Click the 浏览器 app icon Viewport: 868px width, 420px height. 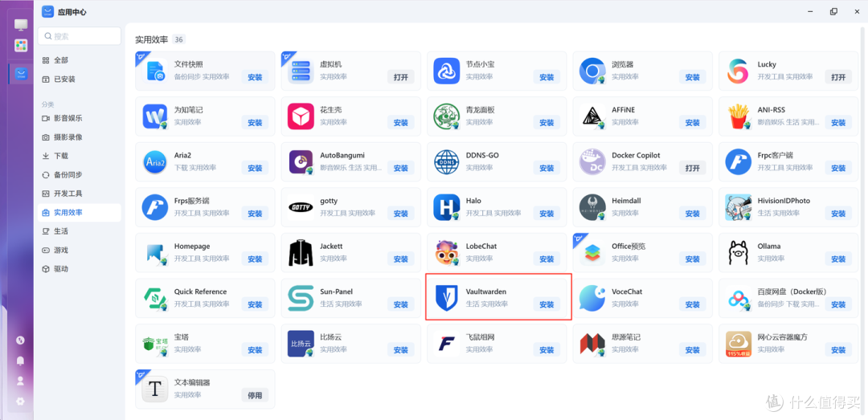[x=592, y=71]
